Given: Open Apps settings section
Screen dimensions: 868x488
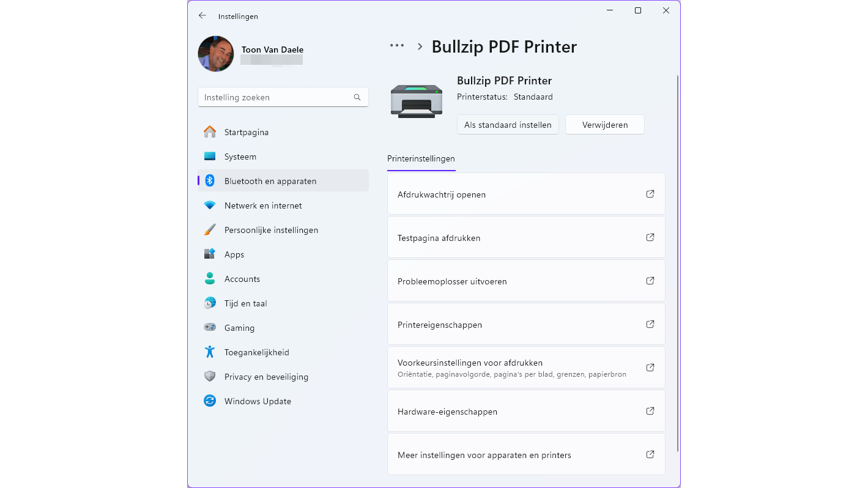Looking at the screenshot, I should 283,254.
